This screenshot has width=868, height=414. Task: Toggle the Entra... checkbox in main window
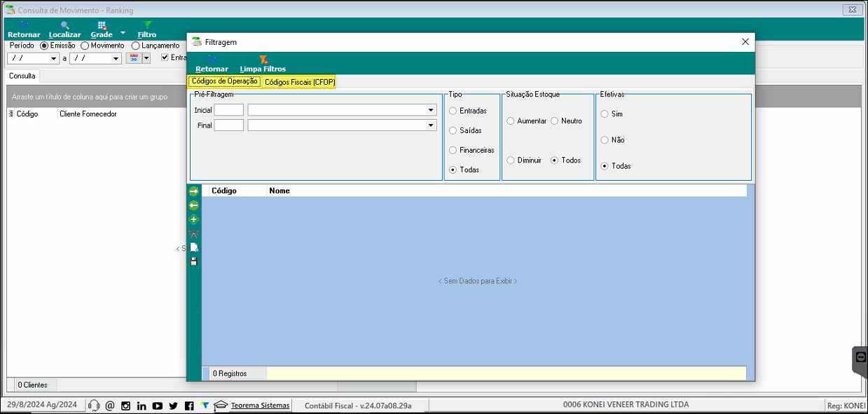165,58
